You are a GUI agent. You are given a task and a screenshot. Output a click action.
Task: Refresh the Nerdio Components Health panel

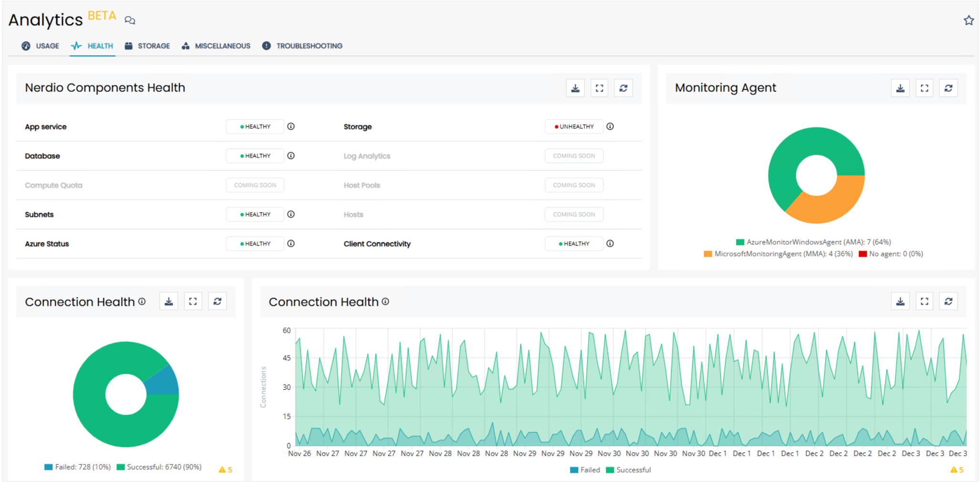623,88
